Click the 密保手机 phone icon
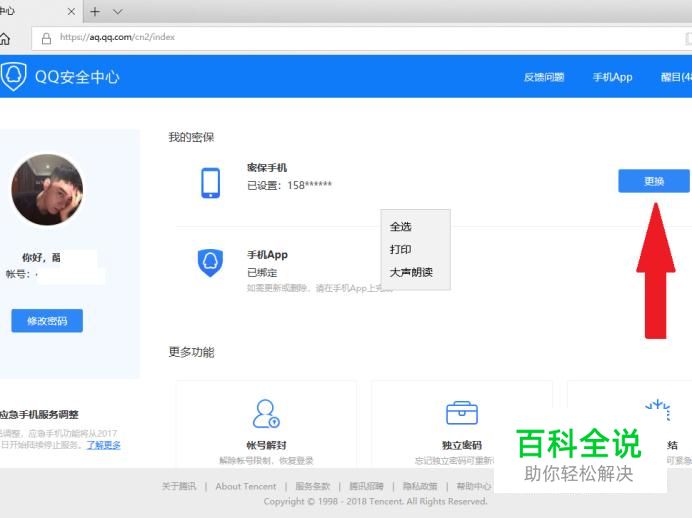This screenshot has width=692, height=518. (x=211, y=183)
